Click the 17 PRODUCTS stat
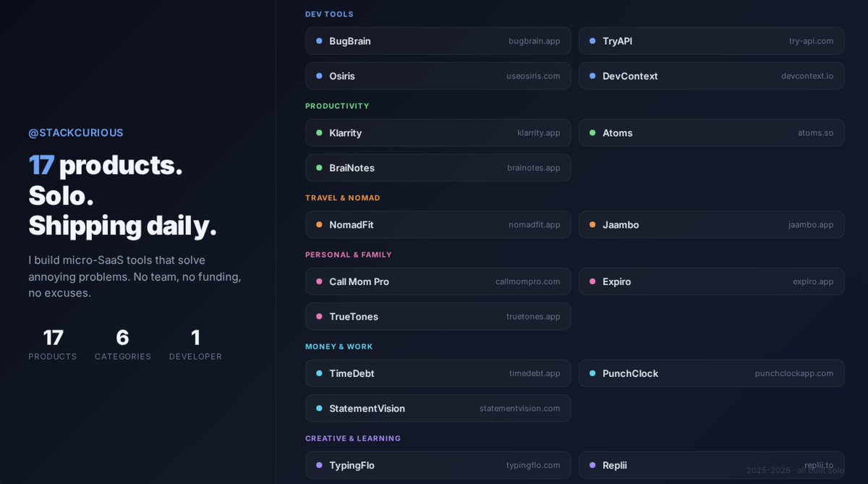The width and height of the screenshot is (868, 484). pos(53,344)
